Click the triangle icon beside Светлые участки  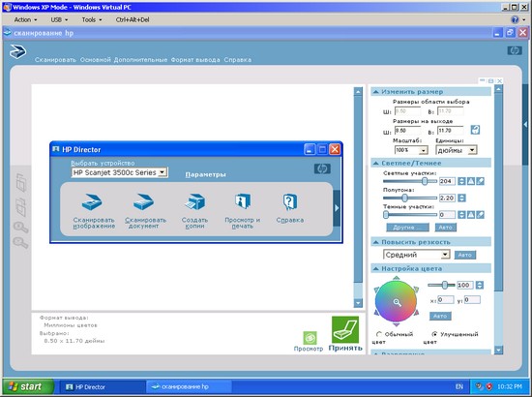471,181
